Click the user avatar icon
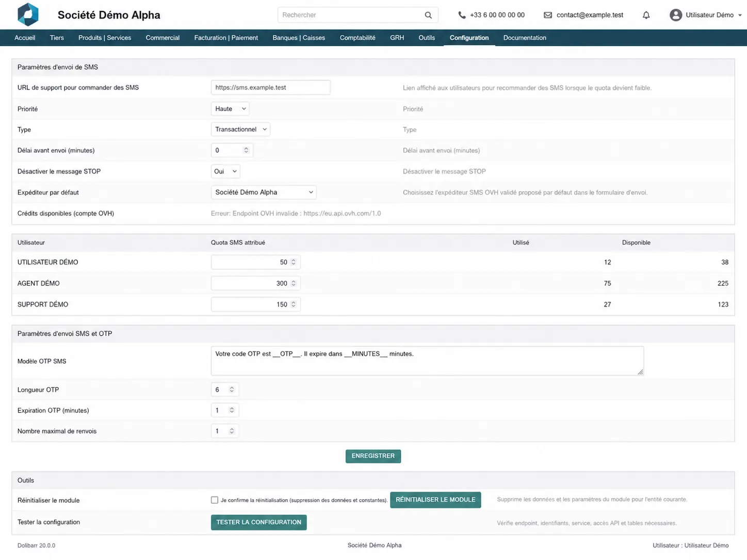 pyautogui.click(x=675, y=15)
